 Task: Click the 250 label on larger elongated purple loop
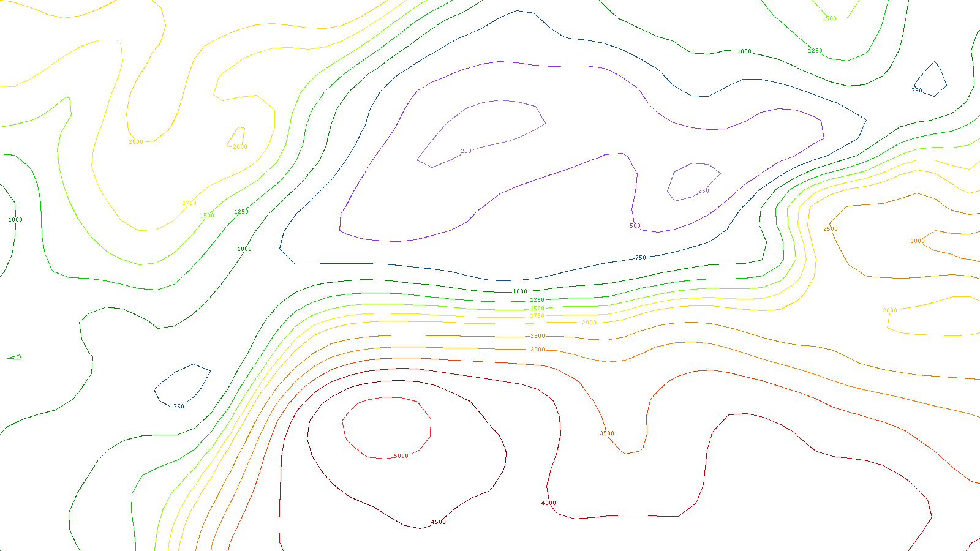point(466,151)
